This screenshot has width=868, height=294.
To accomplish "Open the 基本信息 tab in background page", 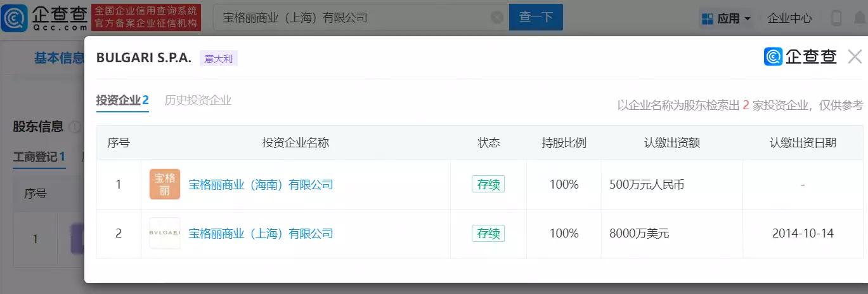I will click(59, 58).
